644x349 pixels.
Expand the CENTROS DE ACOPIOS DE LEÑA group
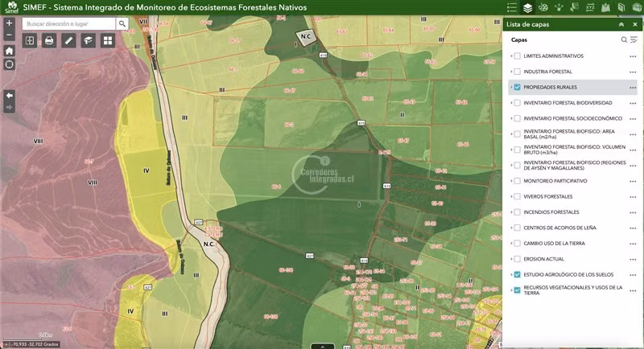(x=511, y=228)
